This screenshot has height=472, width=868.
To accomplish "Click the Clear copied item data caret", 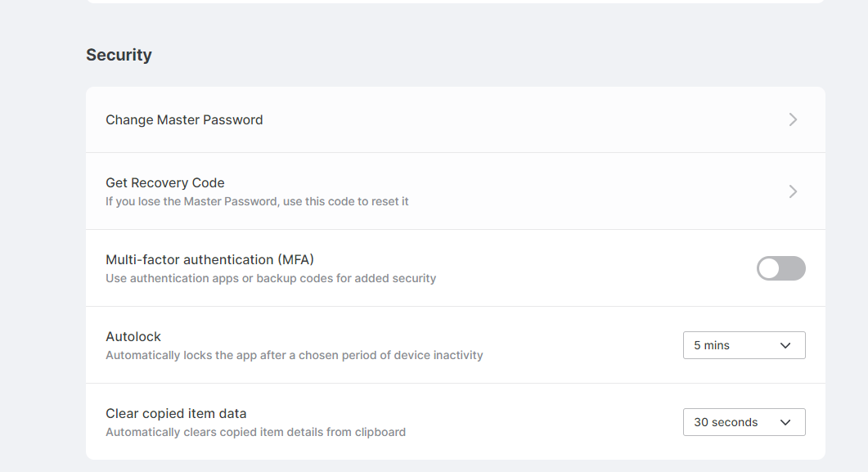I will [785, 422].
